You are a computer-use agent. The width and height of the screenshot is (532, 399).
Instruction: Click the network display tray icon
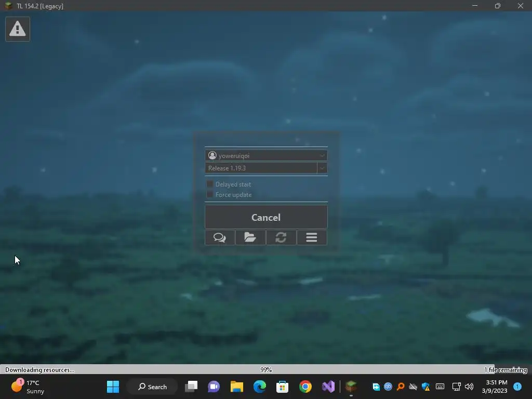pyautogui.click(x=456, y=387)
